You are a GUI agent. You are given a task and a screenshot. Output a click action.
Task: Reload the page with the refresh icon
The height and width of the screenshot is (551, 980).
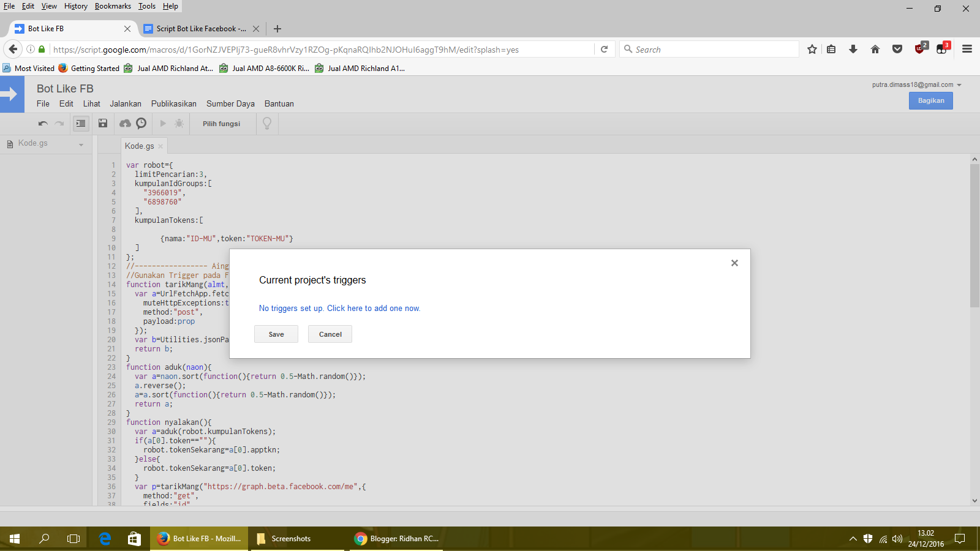pos(604,50)
